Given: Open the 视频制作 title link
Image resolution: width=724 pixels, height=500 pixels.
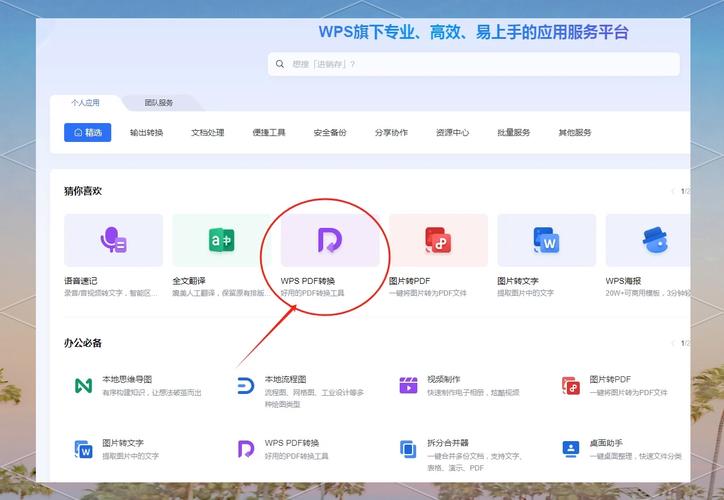Looking at the screenshot, I should click(x=444, y=379).
